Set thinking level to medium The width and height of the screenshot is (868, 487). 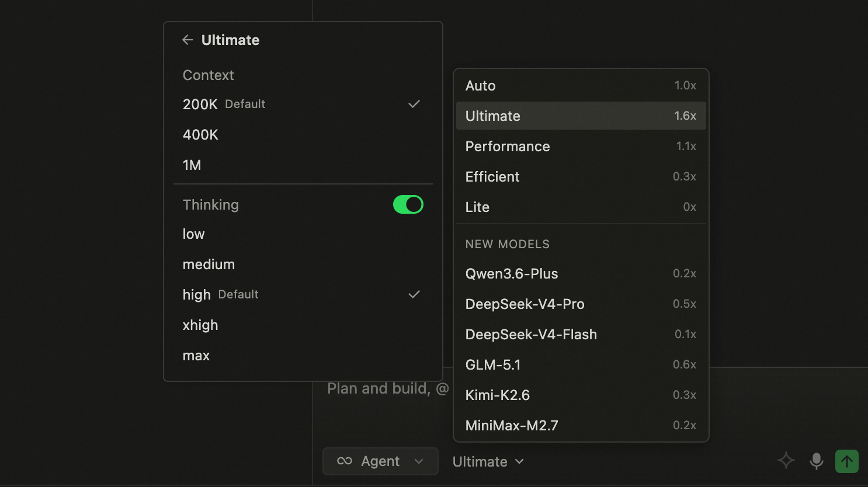[303, 264]
